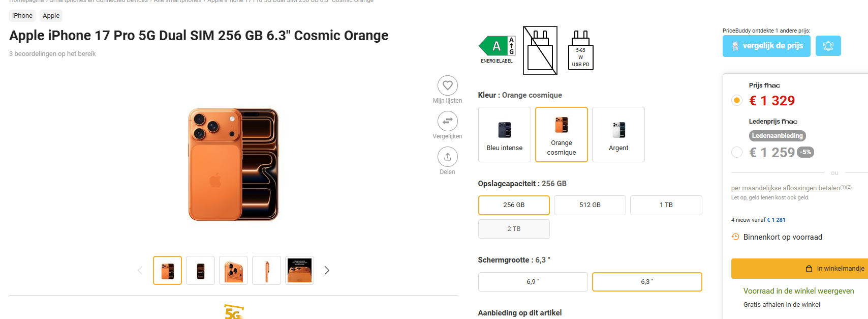Click the USB PD charger info icon

pos(580,50)
